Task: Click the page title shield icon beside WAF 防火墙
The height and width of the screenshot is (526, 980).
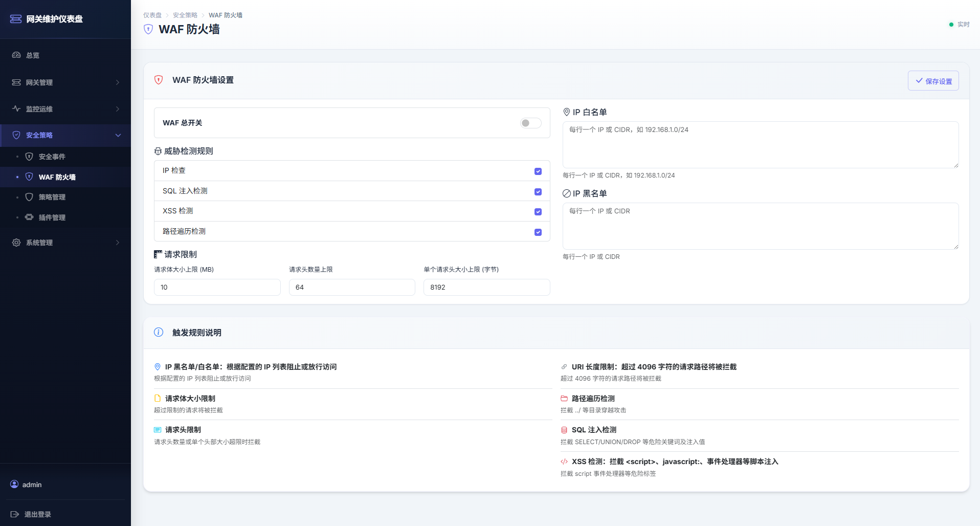Action: [148, 29]
